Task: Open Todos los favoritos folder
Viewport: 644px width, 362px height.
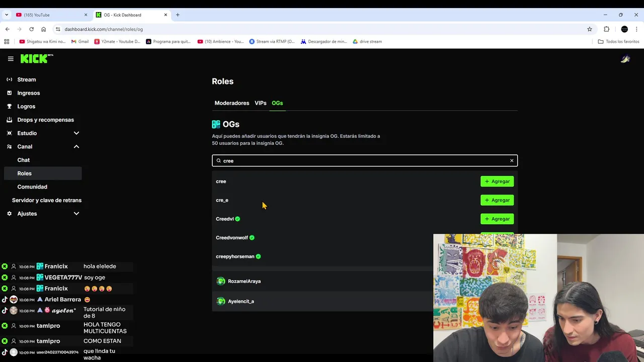Action: click(x=618, y=42)
